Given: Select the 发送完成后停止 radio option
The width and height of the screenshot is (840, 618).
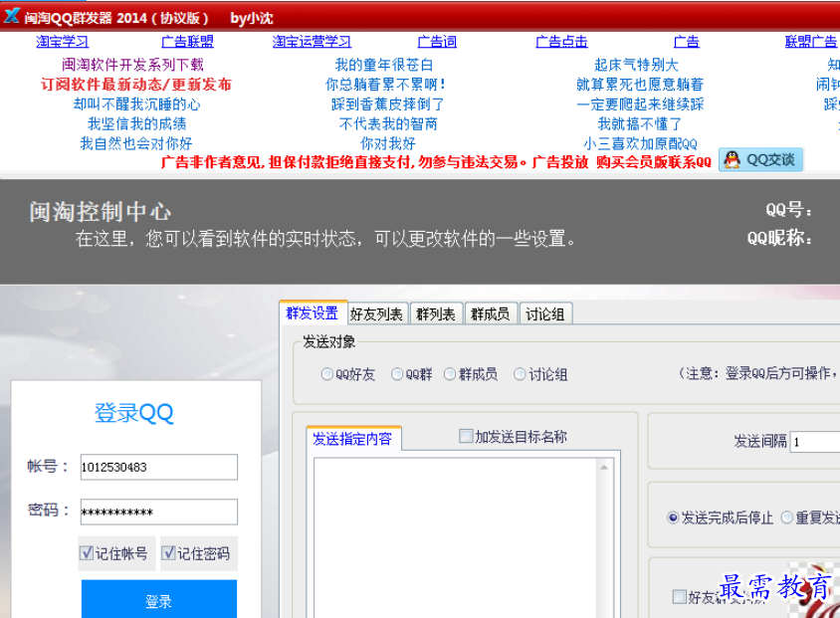Looking at the screenshot, I should tap(673, 517).
